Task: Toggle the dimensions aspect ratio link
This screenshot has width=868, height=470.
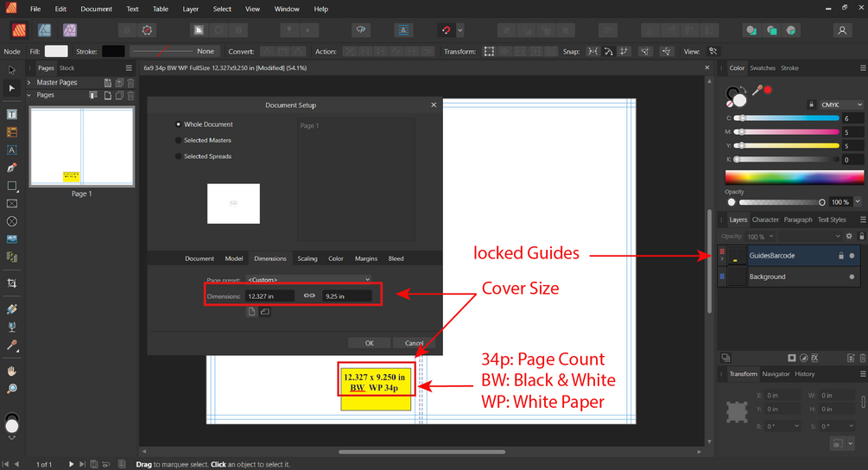Action: [x=309, y=295]
